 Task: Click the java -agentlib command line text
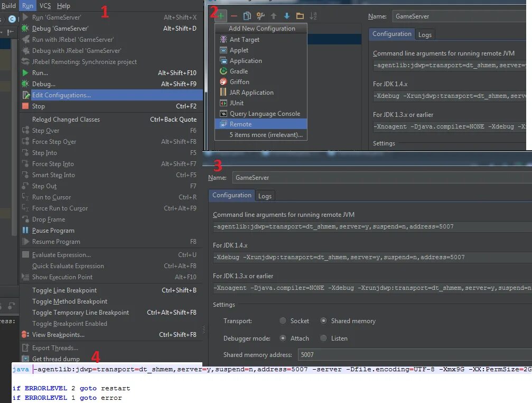pyautogui.click(x=272, y=369)
